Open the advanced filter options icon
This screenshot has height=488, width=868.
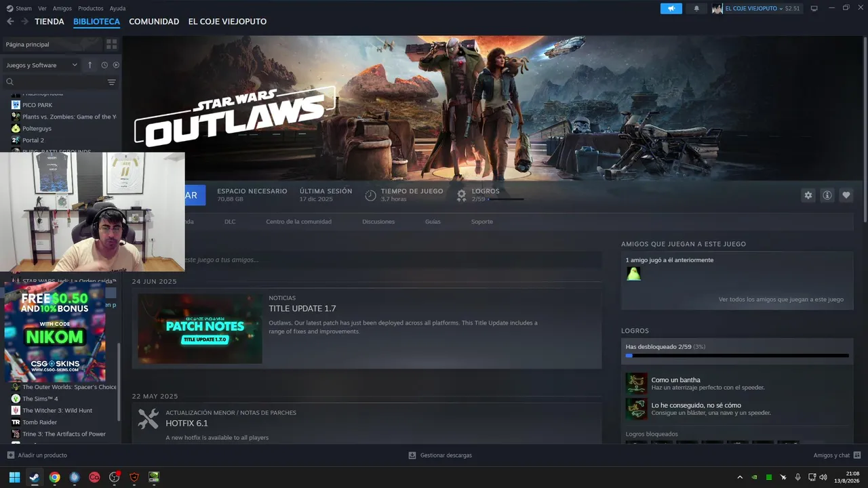tap(112, 82)
